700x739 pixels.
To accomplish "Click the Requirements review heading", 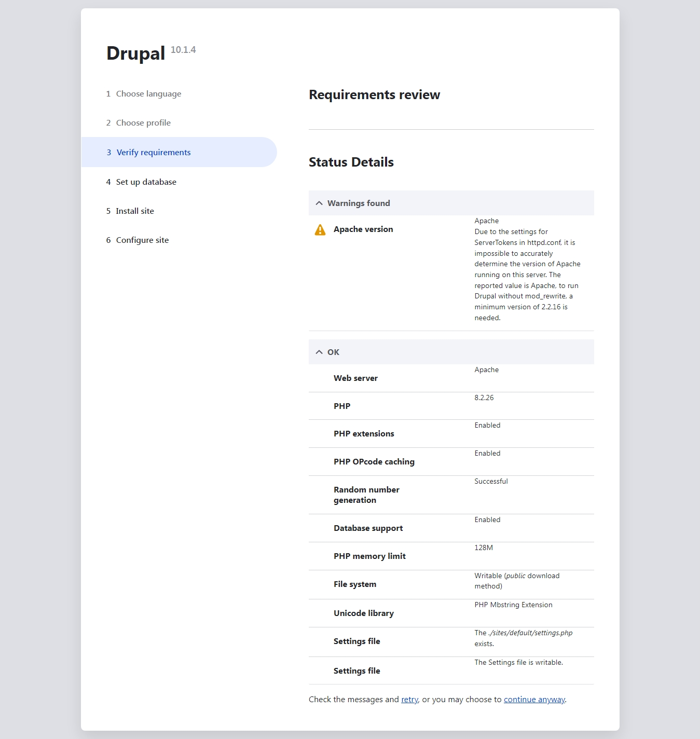I will (x=374, y=94).
